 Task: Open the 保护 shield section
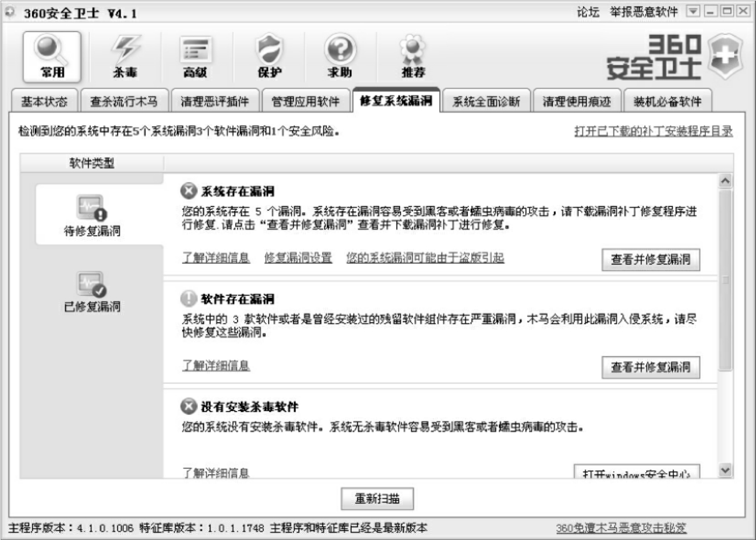coord(269,57)
